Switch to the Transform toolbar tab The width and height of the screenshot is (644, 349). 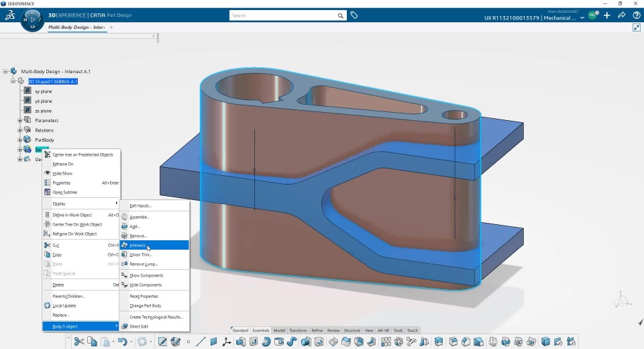[298, 330]
